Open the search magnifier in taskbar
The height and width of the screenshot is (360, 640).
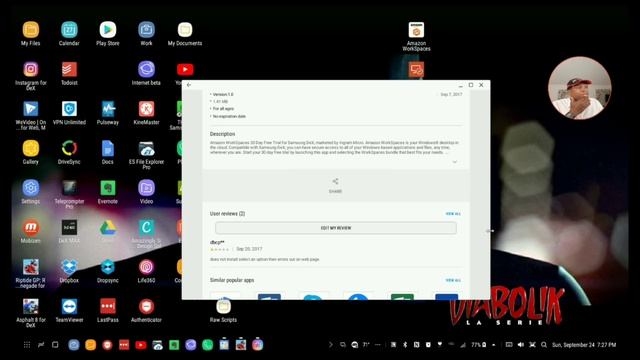pos(544,345)
